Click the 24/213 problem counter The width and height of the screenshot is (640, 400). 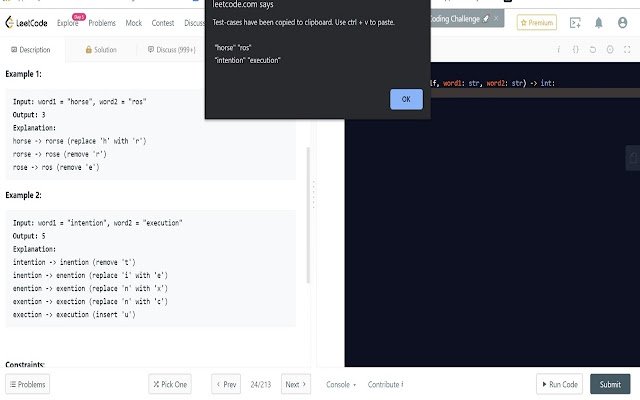pos(261,384)
